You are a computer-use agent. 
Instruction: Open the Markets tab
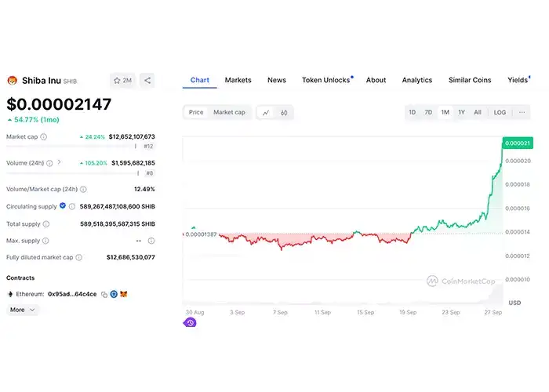238,80
